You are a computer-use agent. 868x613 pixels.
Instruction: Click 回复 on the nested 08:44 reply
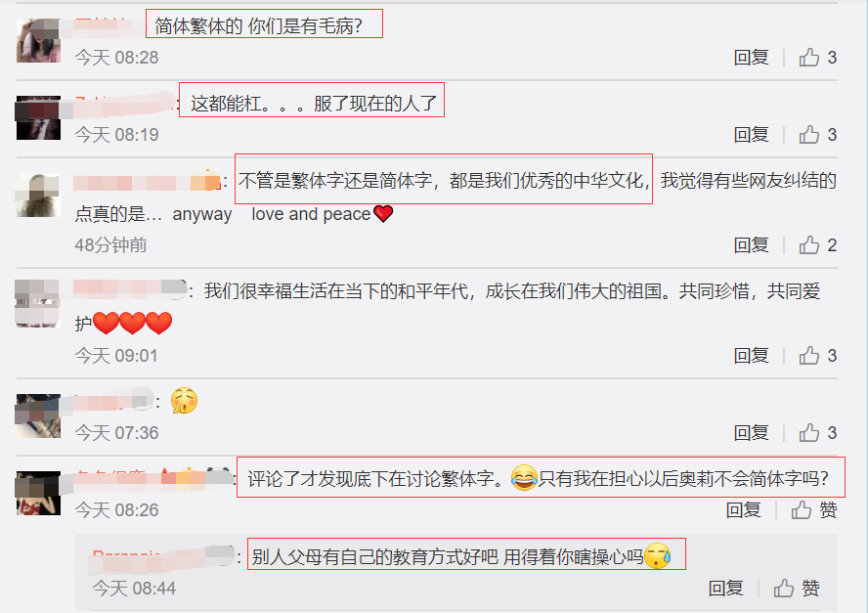click(725, 589)
